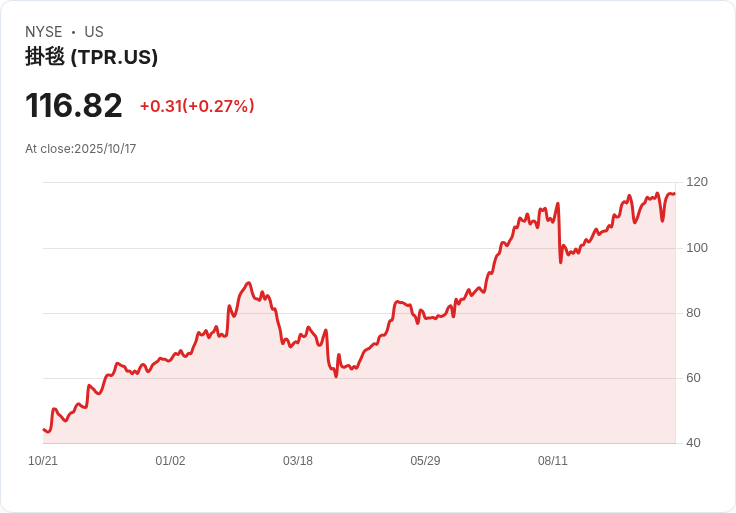Click the At close:2025/10/17 timestamp

[81, 149]
